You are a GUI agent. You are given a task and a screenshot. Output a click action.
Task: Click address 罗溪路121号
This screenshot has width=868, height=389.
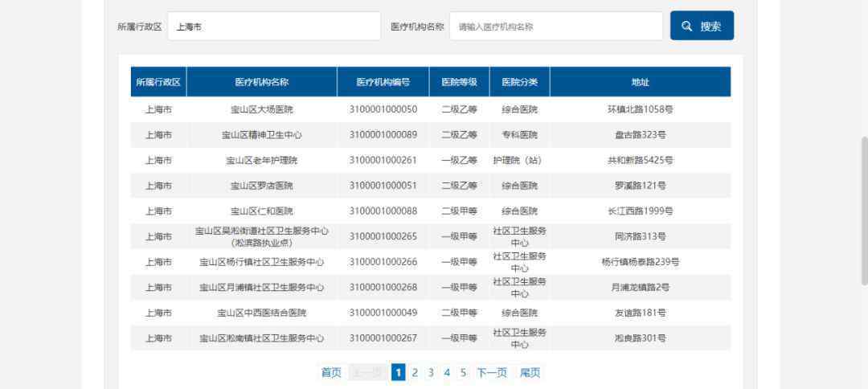pyautogui.click(x=640, y=186)
